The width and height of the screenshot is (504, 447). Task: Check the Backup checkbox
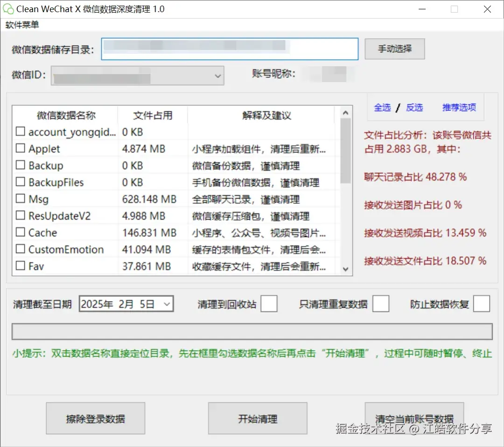tap(20, 165)
